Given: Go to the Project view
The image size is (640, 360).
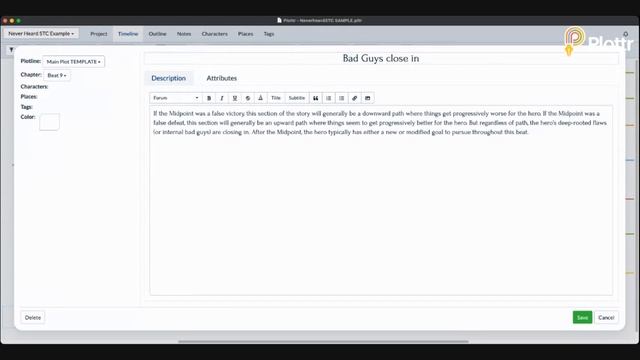Looking at the screenshot, I should (99, 34).
